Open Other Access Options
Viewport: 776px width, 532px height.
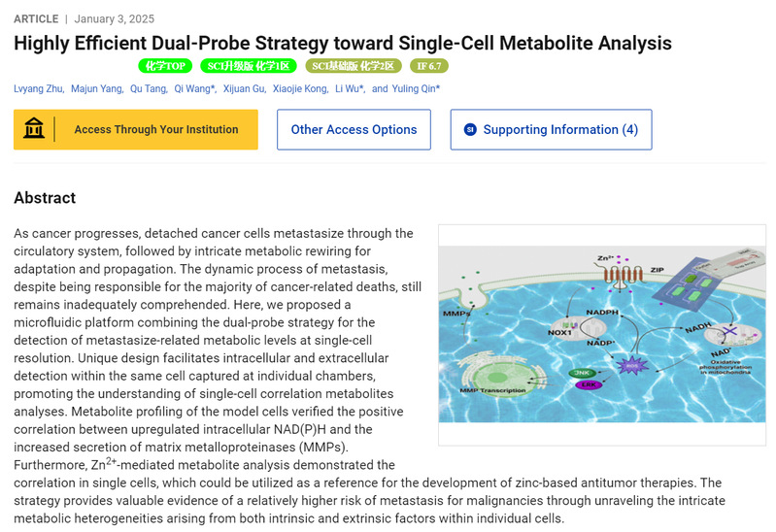click(354, 129)
